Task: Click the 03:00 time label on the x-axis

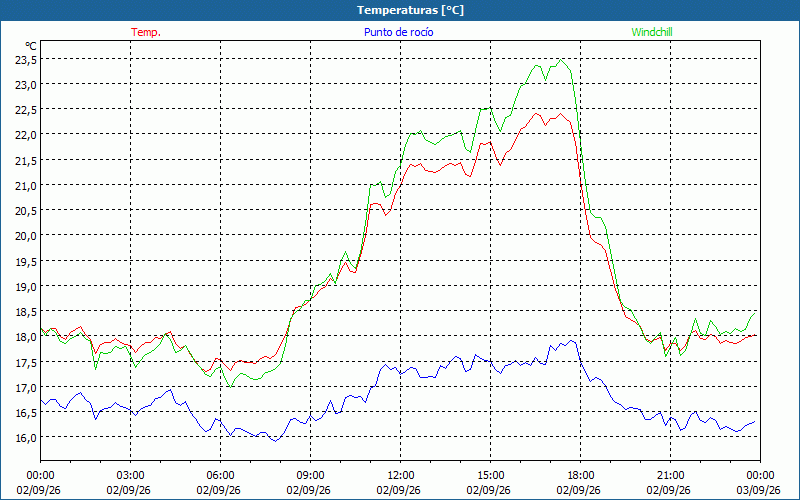Action: pos(131,476)
